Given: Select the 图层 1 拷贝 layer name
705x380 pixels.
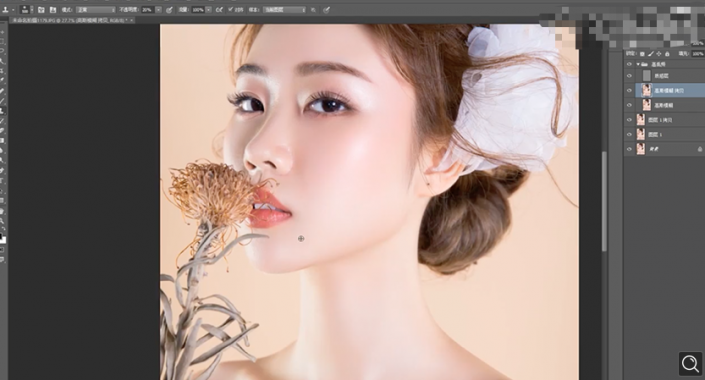Looking at the screenshot, I should (660, 120).
